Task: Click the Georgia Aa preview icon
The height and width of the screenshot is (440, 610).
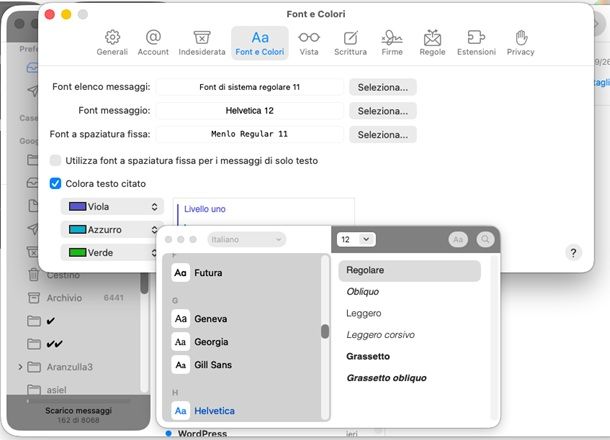Action: [181, 342]
